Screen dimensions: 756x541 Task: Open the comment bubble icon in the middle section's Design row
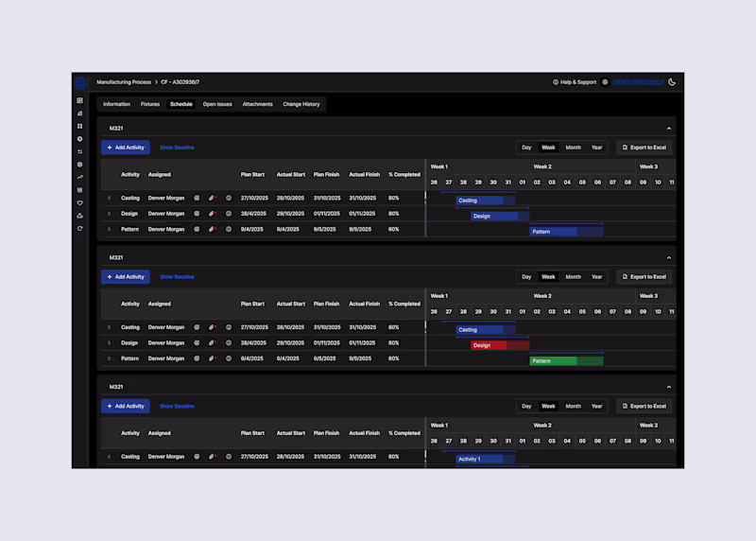point(229,342)
